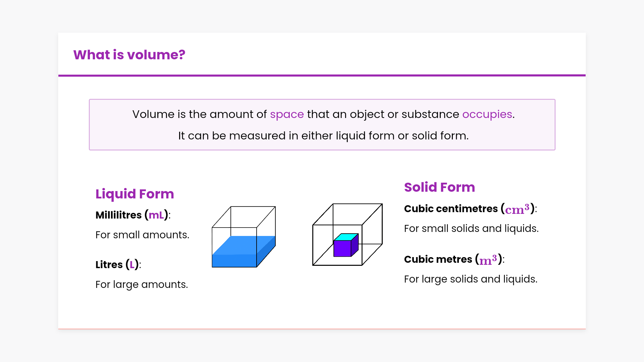
Task: Click the cyan top face of the small cube
Action: tap(346, 237)
